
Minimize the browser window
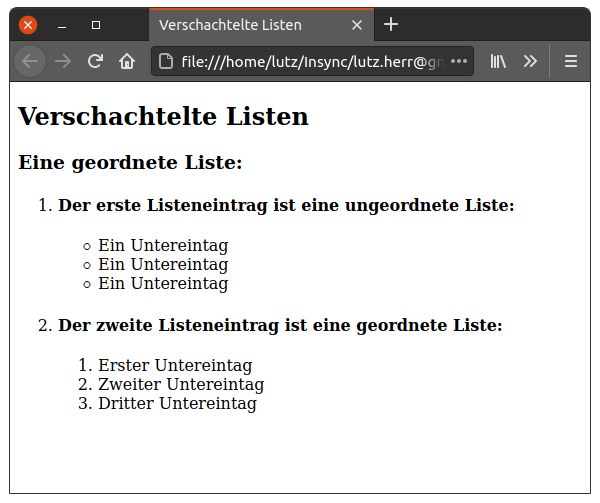tap(62, 25)
